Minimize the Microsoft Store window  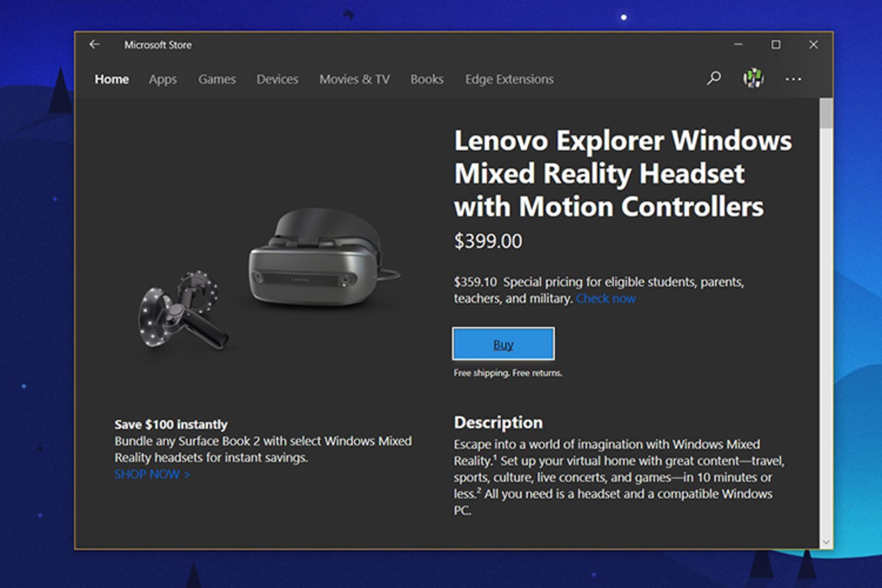[x=738, y=45]
